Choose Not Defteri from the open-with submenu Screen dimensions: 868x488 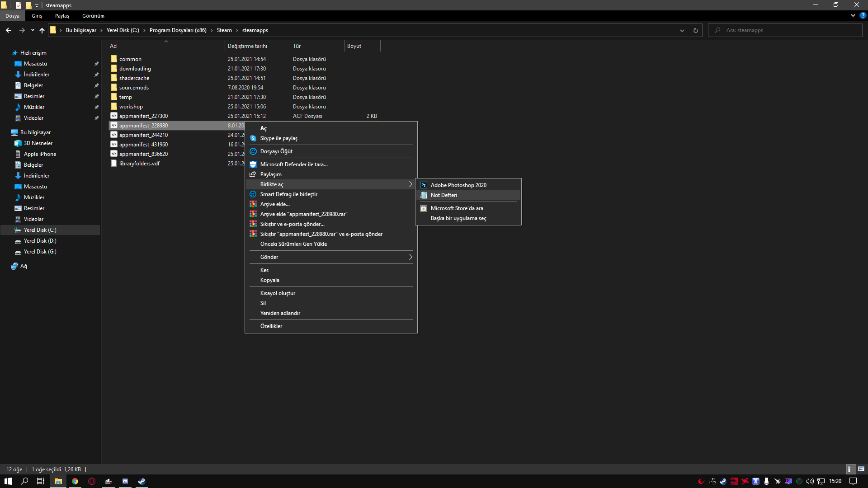tap(443, 195)
